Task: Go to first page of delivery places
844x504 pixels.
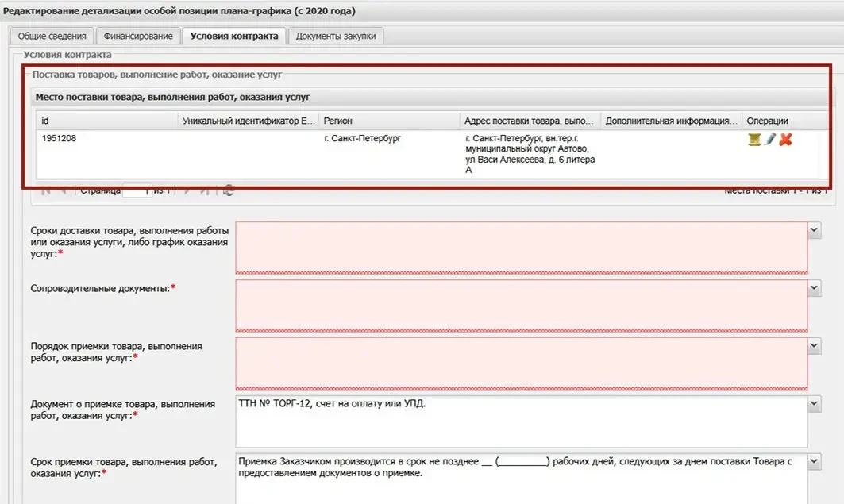Action: coord(46,191)
